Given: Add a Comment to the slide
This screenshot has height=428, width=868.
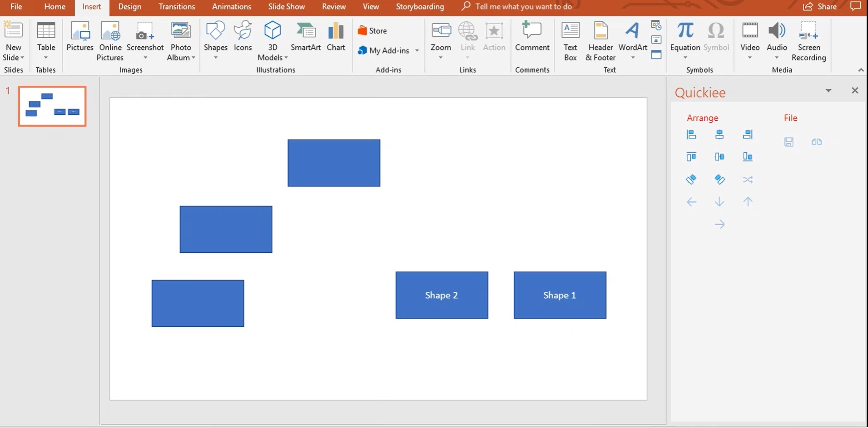Looking at the screenshot, I should 532,36.
